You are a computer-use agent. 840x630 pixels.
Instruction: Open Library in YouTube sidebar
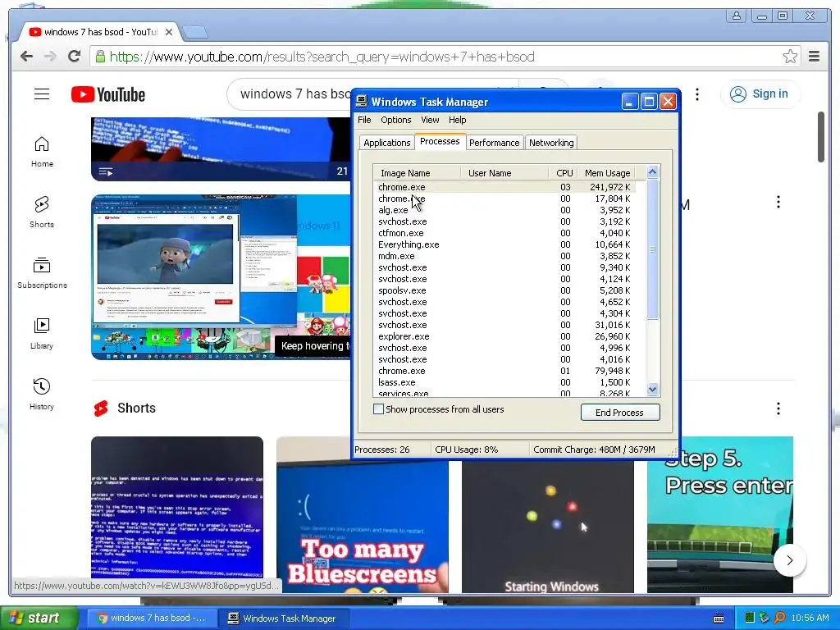pos(42,334)
